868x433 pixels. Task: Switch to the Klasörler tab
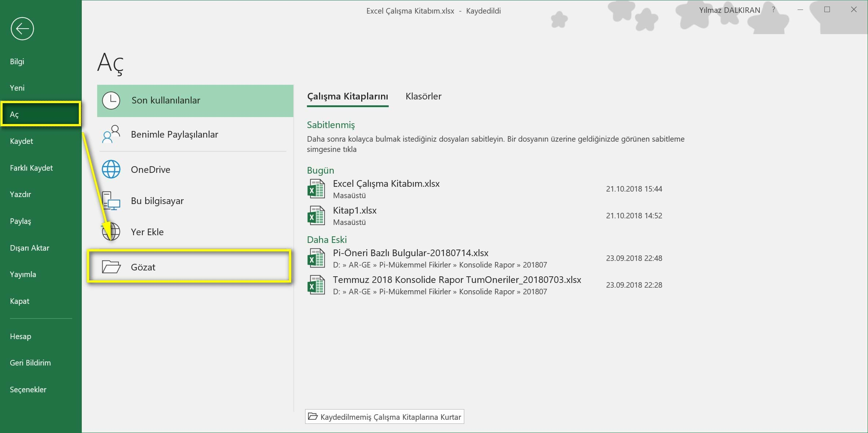[424, 97]
